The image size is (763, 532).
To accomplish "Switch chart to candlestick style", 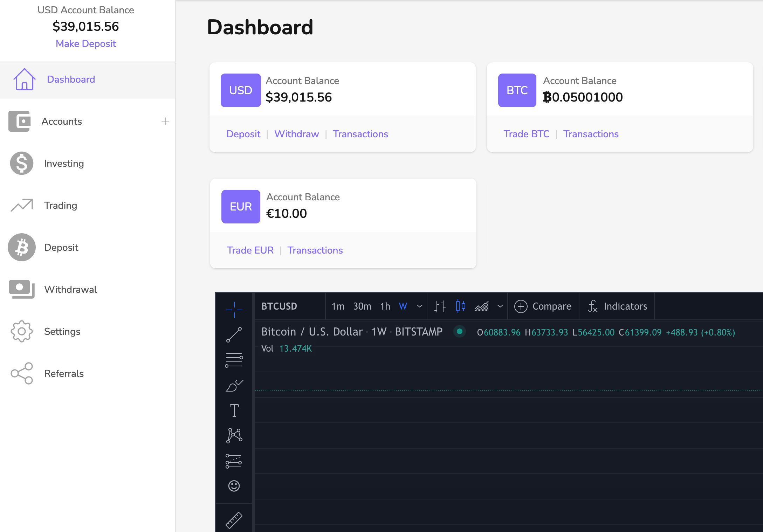I will point(460,306).
